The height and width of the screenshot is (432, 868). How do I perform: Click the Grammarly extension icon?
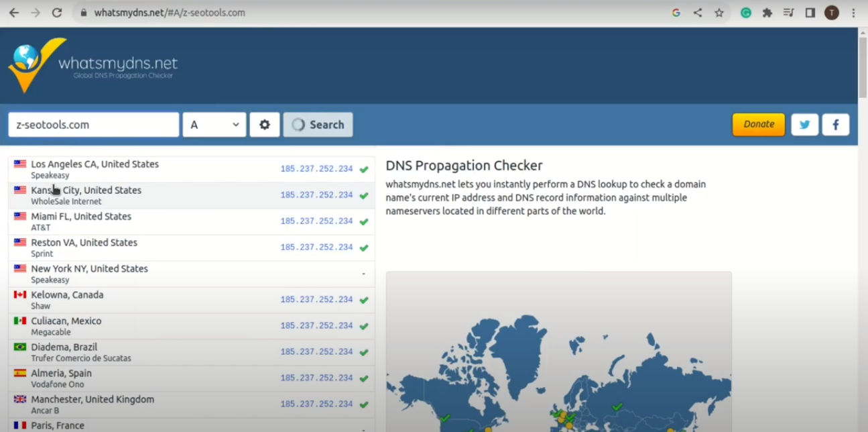pyautogui.click(x=746, y=13)
